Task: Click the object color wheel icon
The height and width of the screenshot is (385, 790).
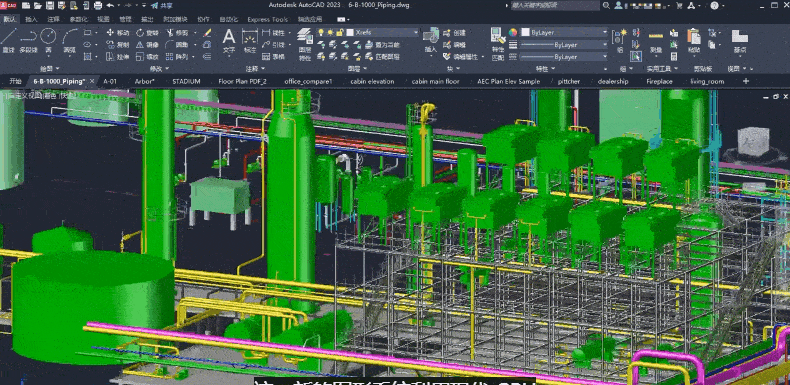Action: coord(513,32)
